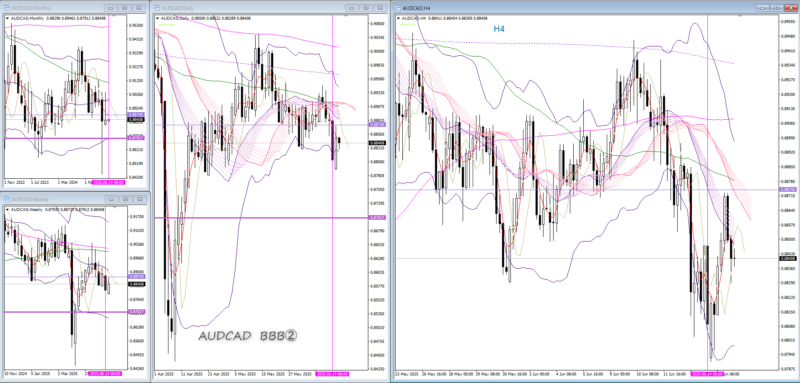The image size is (800, 383).
Task: Minimize the AUDCAD,Daily chart window
Action: coord(352,8)
